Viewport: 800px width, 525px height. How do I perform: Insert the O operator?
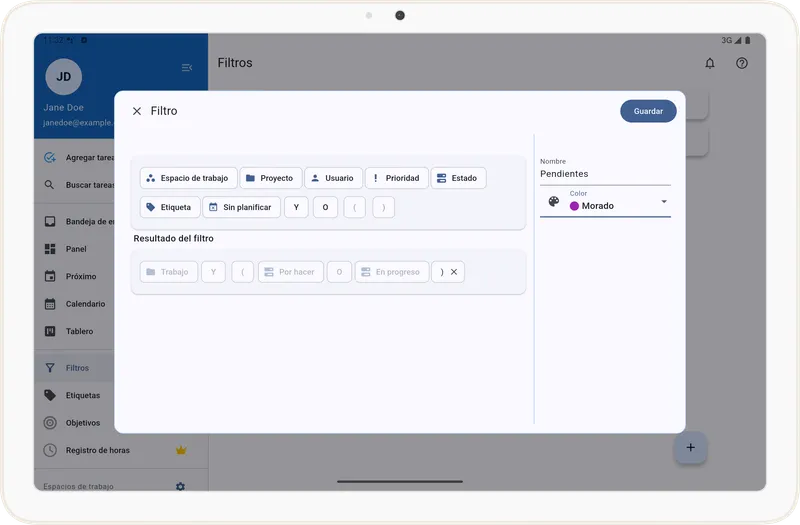(x=325, y=207)
